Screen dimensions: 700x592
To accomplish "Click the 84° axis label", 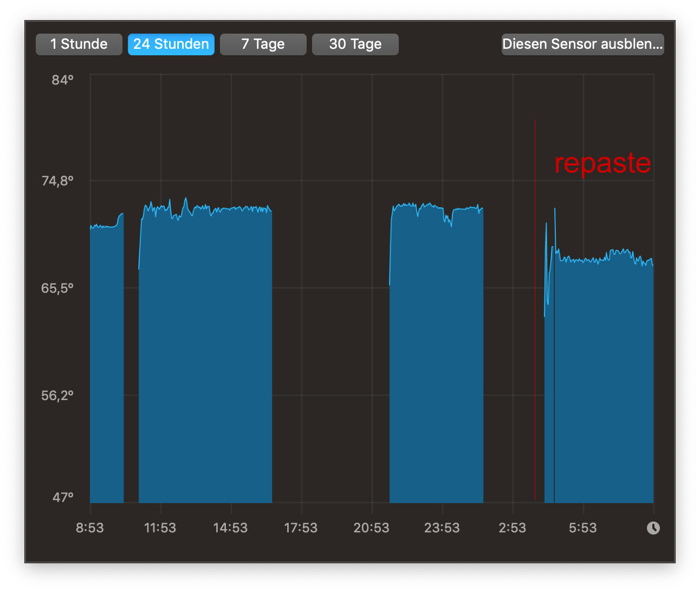I will [x=62, y=80].
